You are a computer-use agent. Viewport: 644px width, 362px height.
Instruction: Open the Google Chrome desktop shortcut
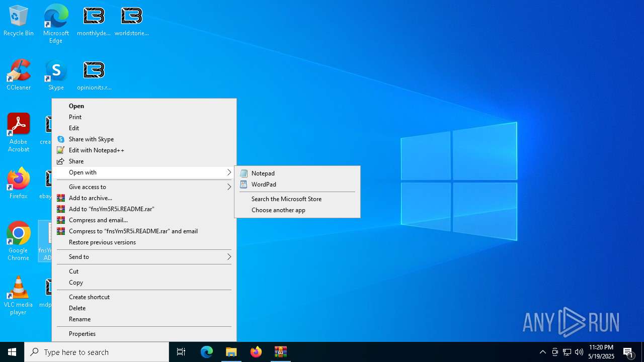tap(19, 241)
